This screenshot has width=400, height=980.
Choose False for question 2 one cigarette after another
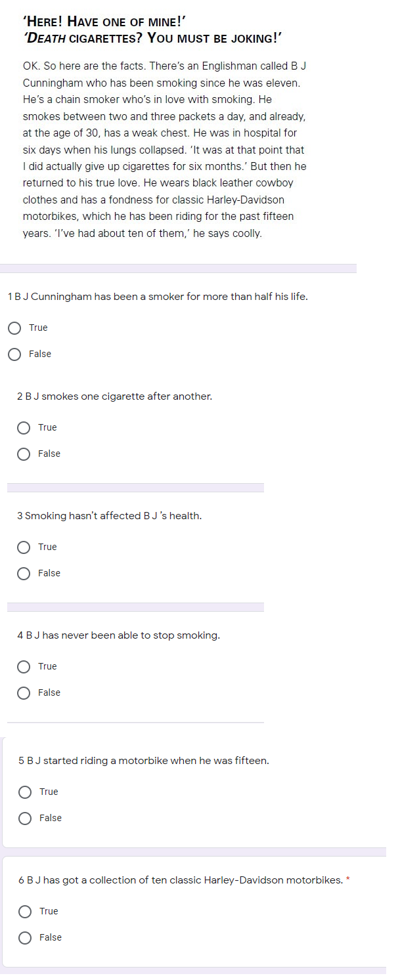coord(24,454)
